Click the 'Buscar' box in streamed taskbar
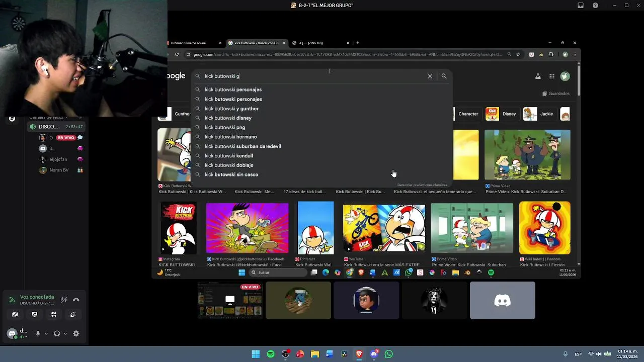The image size is (644, 362). pyautogui.click(x=278, y=273)
